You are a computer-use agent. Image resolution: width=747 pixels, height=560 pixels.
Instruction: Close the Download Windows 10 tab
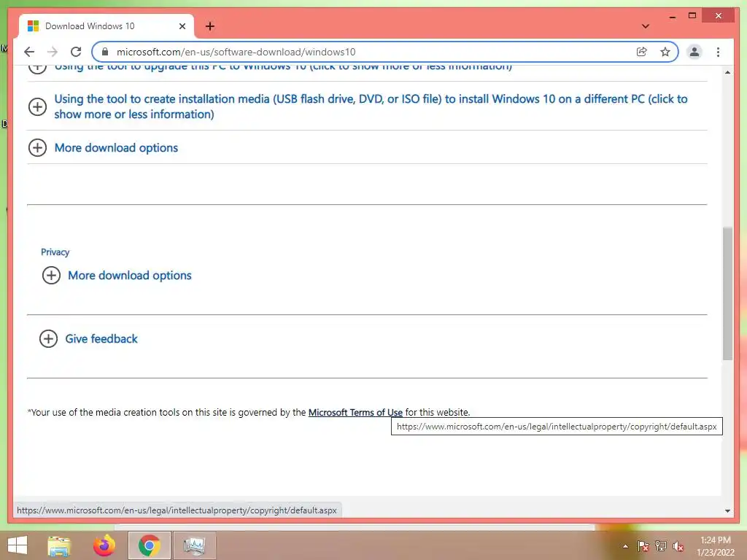click(x=182, y=26)
